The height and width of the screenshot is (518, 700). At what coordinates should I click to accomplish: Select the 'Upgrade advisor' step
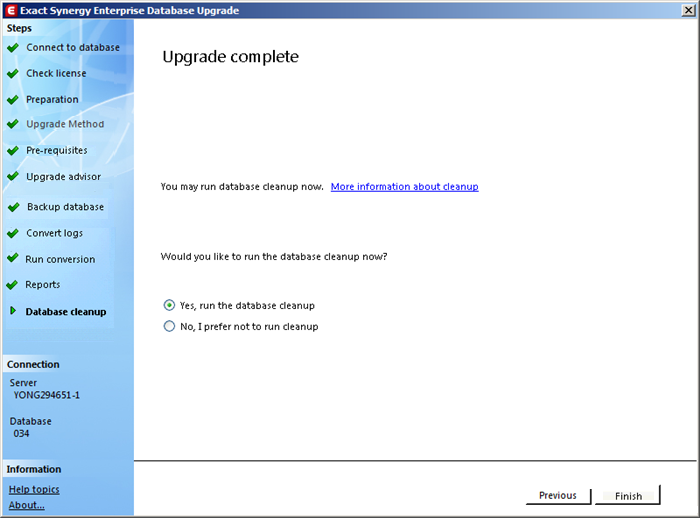coord(63,177)
